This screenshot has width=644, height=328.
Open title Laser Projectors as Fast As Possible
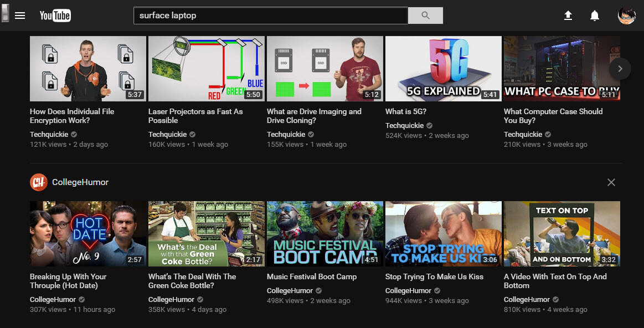pyautogui.click(x=195, y=116)
